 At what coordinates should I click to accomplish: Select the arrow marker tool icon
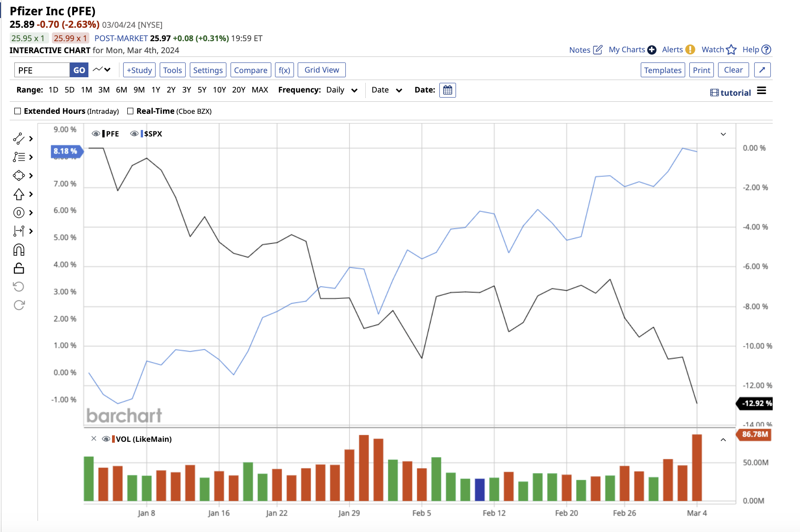19,194
